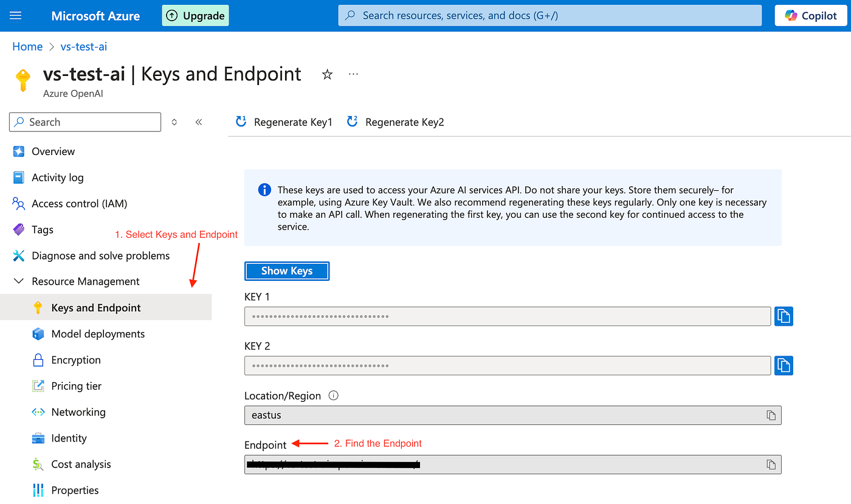Click the Cost analysis dollar icon

[38, 464]
